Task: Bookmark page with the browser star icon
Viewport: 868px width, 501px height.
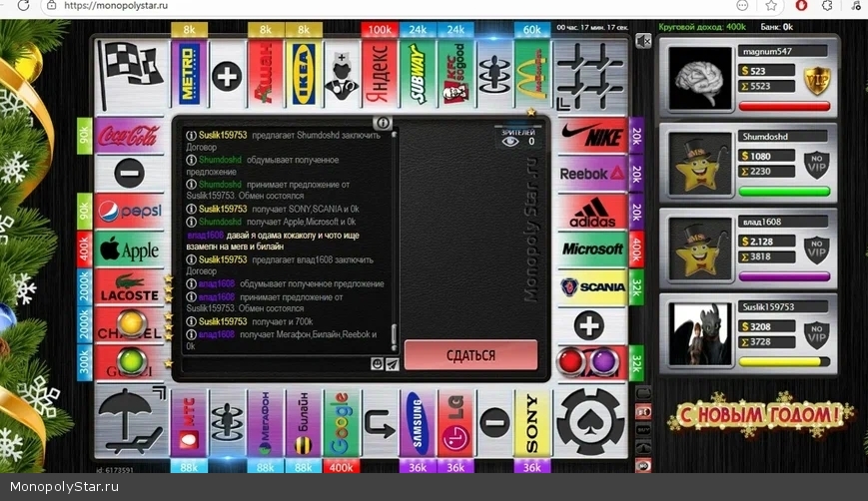Action: coord(770,6)
